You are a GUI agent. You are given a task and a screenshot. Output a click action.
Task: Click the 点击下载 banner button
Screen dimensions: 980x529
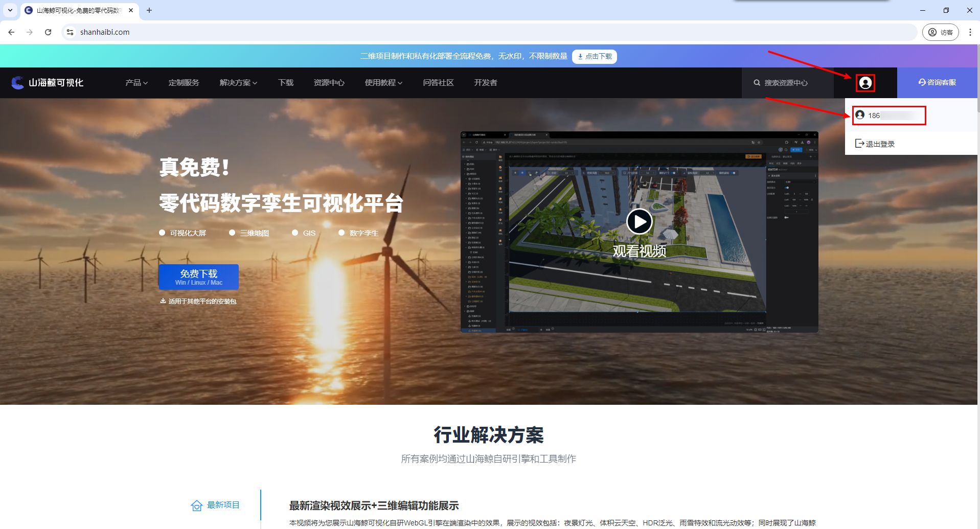coord(595,56)
